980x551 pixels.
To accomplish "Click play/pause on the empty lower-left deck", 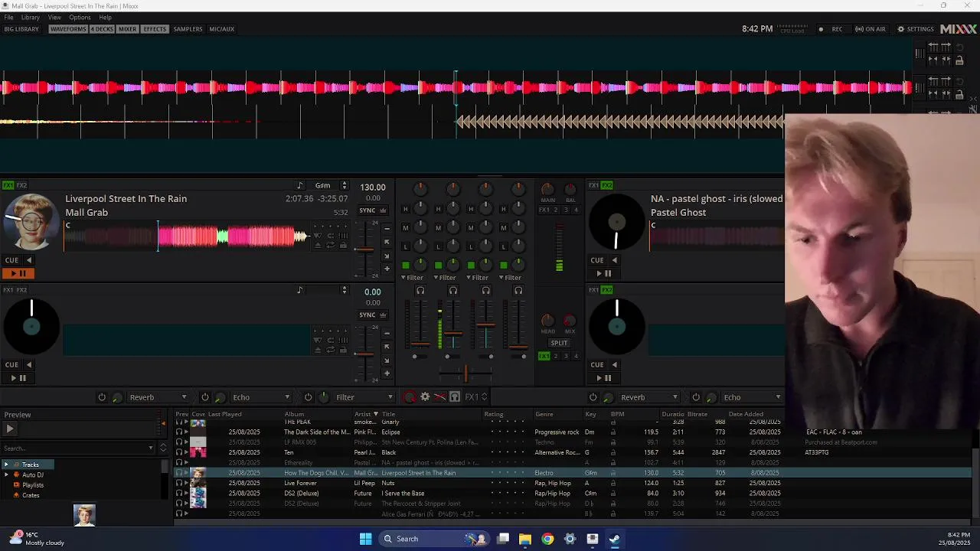I will click(x=18, y=378).
